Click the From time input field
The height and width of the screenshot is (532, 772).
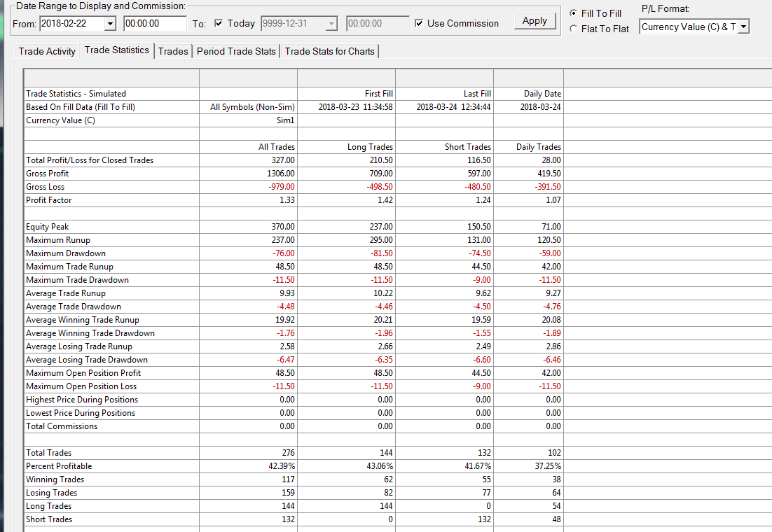[x=155, y=24]
